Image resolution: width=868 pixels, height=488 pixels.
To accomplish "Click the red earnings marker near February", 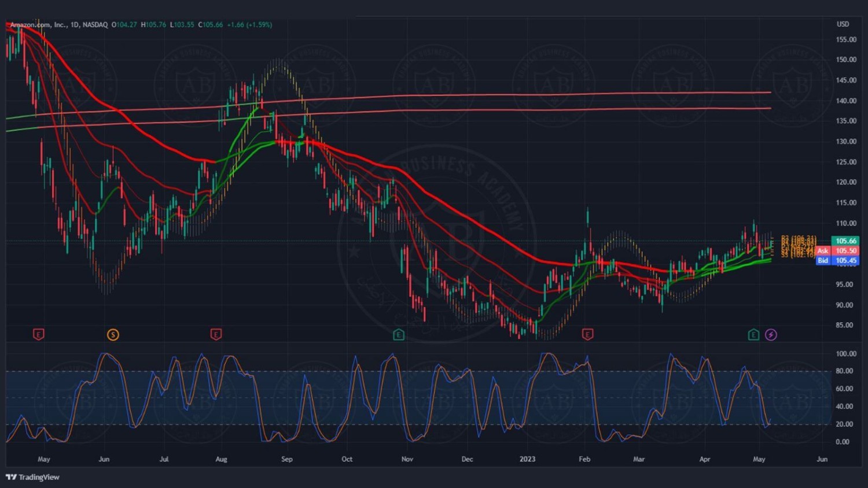I will [587, 334].
